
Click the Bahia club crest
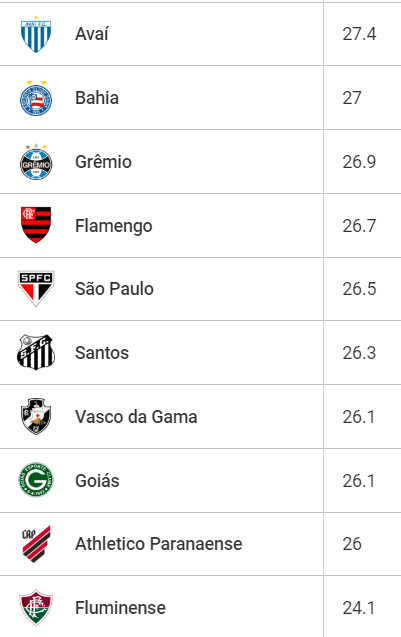click(x=36, y=98)
